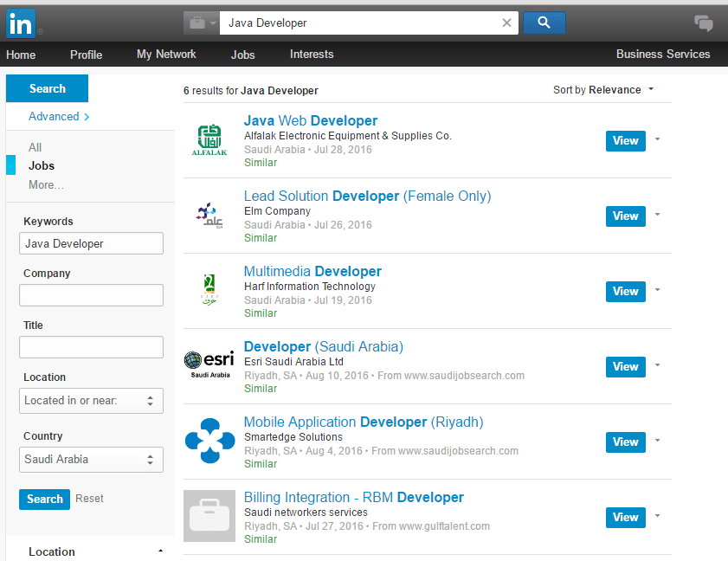Click the Smartedge Solutions logo
The image size is (728, 561).
209,441
